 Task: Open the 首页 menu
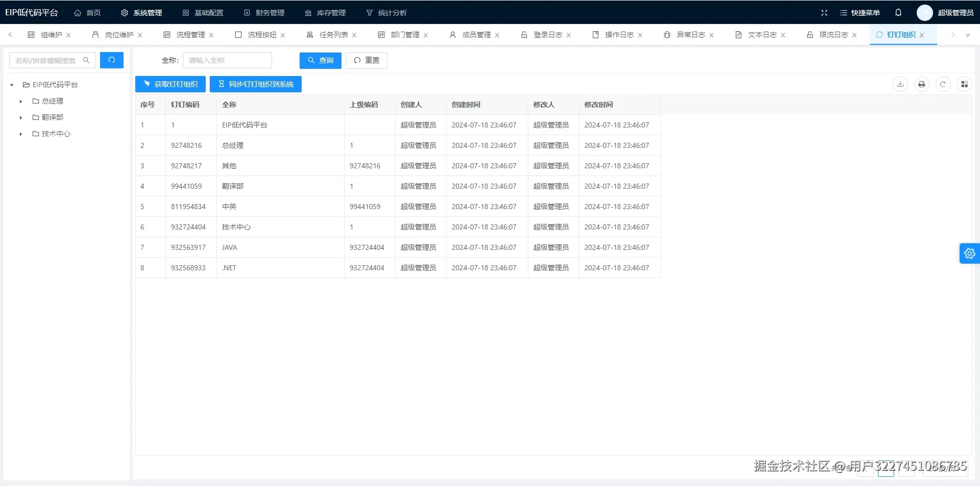[x=88, y=13]
